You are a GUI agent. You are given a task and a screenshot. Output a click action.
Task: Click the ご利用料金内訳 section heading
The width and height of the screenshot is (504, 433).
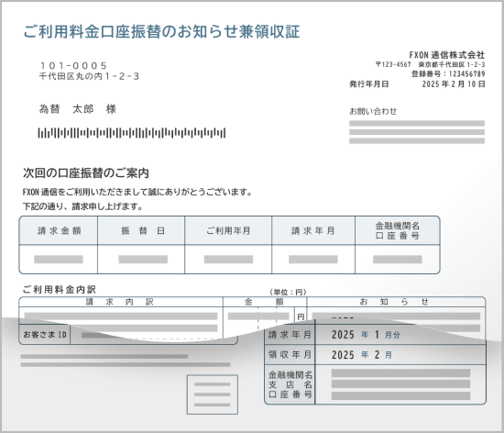[x=60, y=290]
